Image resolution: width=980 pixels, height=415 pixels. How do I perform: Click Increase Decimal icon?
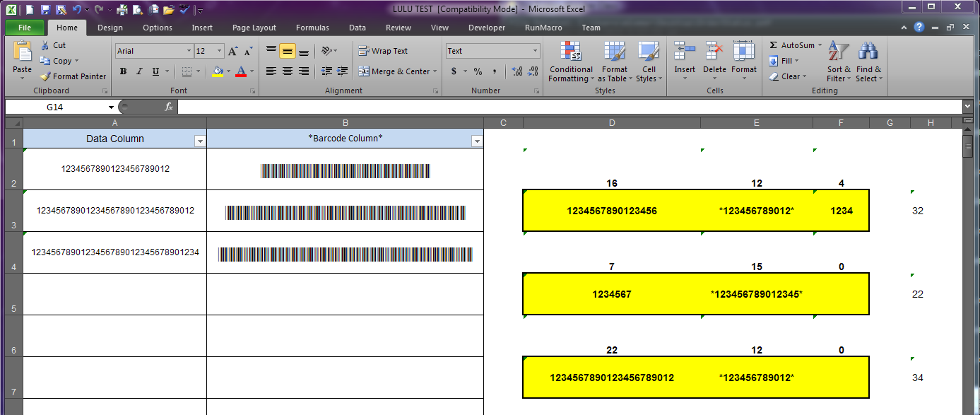pos(516,71)
